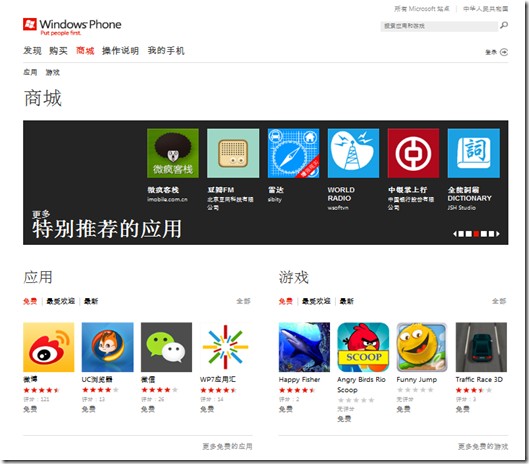The width and height of the screenshot is (529, 464).
Task: Click the star rating under Weibo
Action: tap(41, 390)
